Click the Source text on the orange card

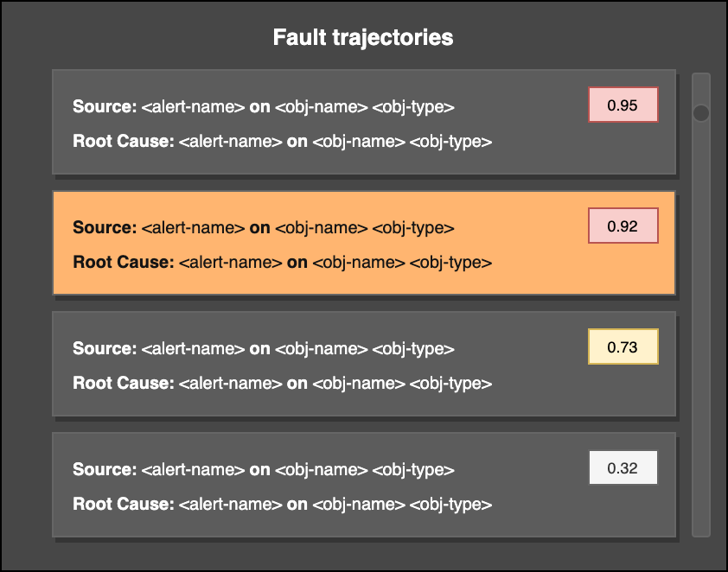(281, 227)
